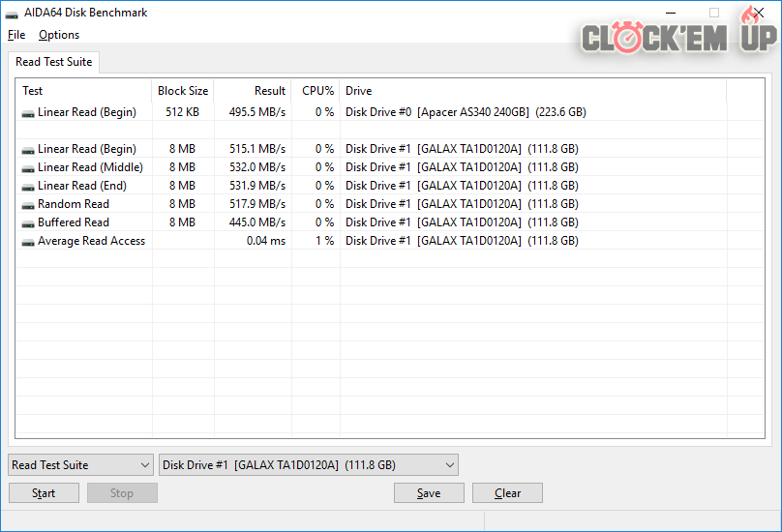This screenshot has width=782, height=532.
Task: Click the CPU% column header
Action: click(x=316, y=91)
